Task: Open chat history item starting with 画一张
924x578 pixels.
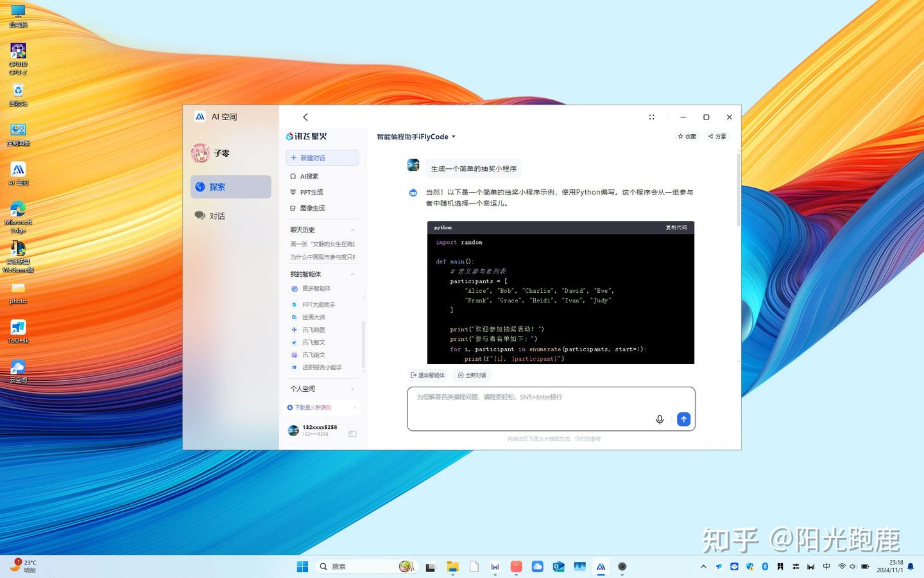Action: tap(322, 244)
